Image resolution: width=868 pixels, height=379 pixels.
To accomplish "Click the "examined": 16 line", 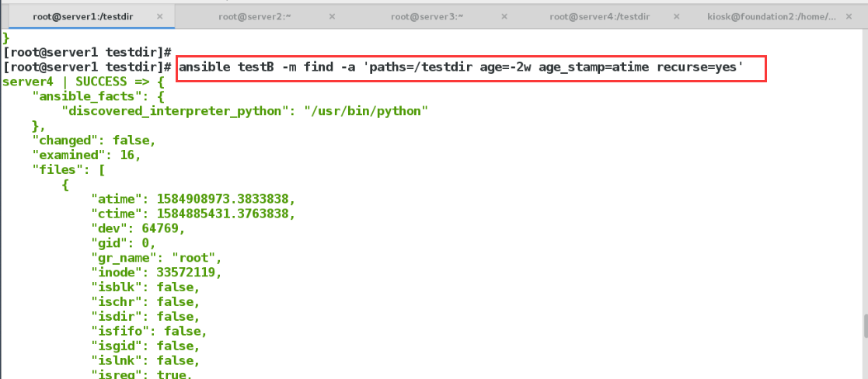I will tap(87, 155).
